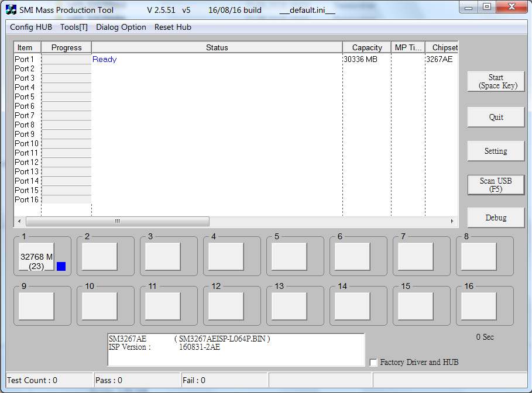Enable Factory Driver and HUB checkbox
This screenshot has width=532, height=393.
tap(373, 363)
